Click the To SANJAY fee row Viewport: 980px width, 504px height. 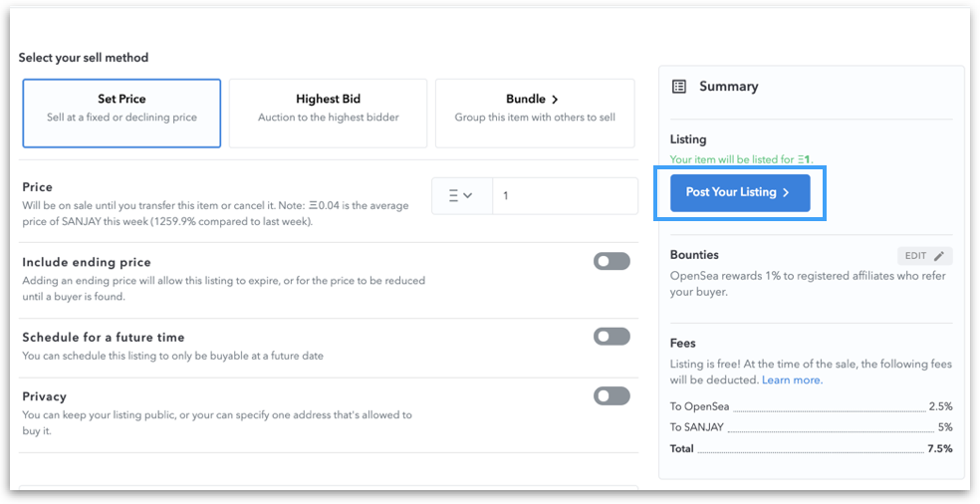(x=811, y=427)
